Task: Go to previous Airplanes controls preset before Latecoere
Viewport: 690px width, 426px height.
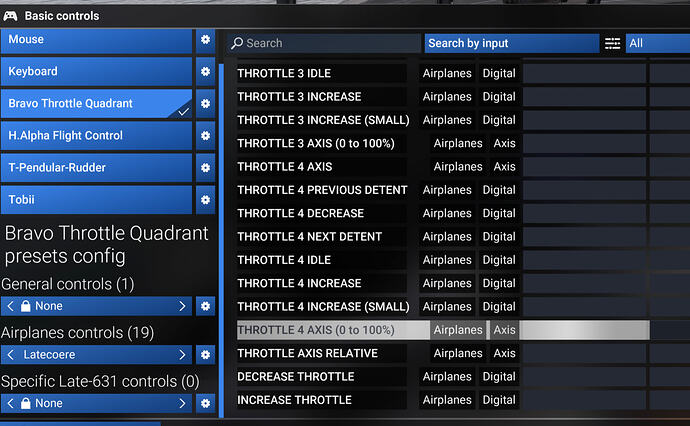Action: tap(11, 355)
